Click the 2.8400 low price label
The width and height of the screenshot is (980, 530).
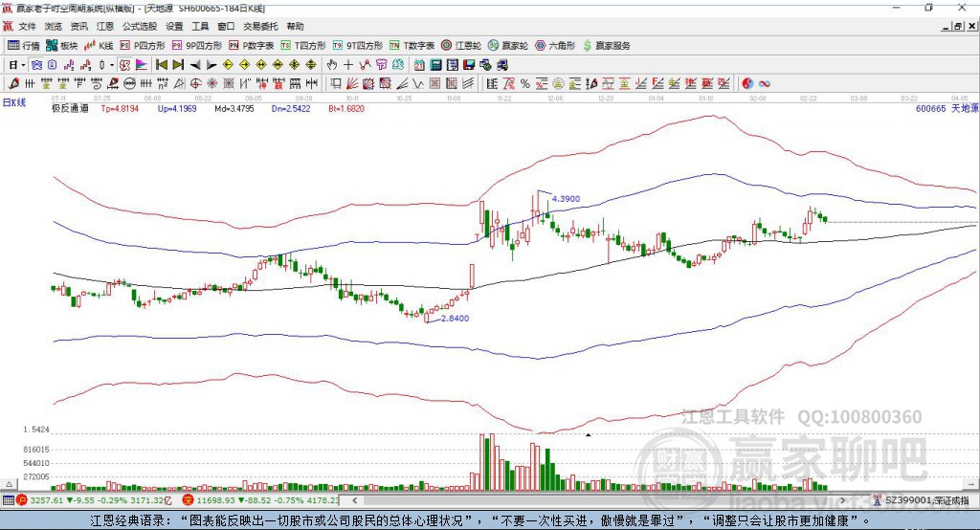pos(455,319)
